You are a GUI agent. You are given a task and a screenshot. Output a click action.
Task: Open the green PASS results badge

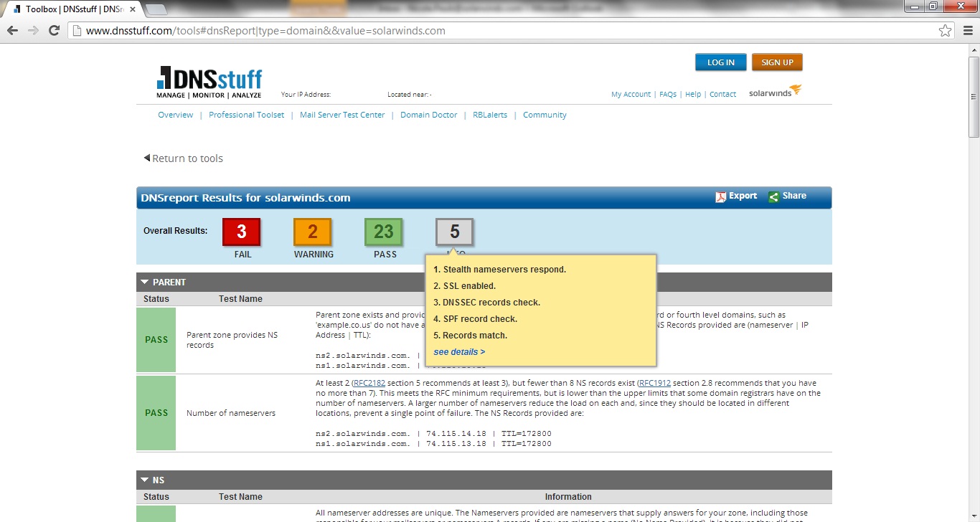(x=385, y=231)
